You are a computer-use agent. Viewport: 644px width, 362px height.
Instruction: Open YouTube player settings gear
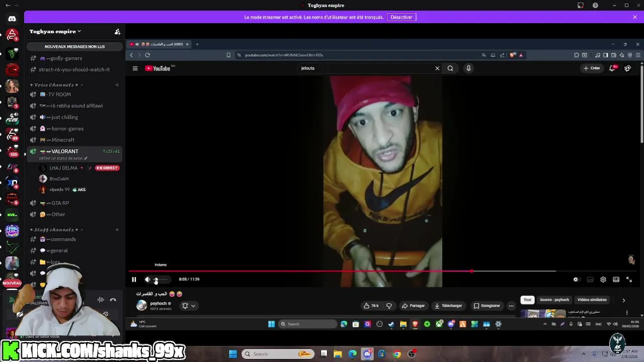click(603, 280)
